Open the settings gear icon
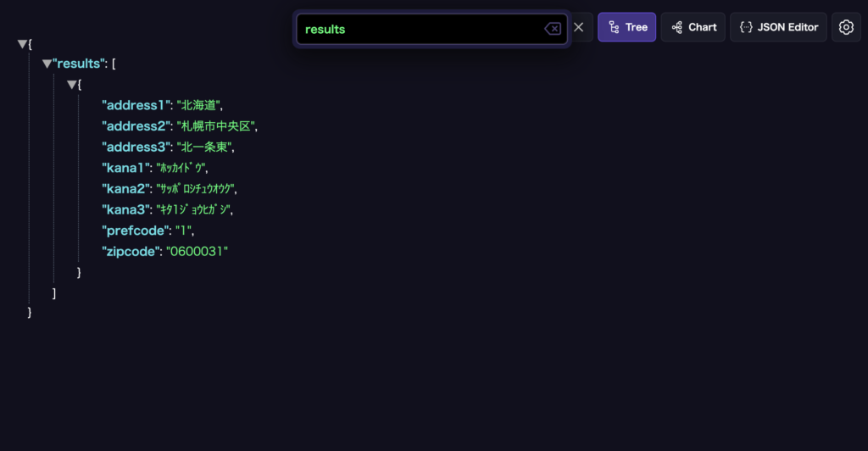This screenshot has width=868, height=451. pos(846,27)
